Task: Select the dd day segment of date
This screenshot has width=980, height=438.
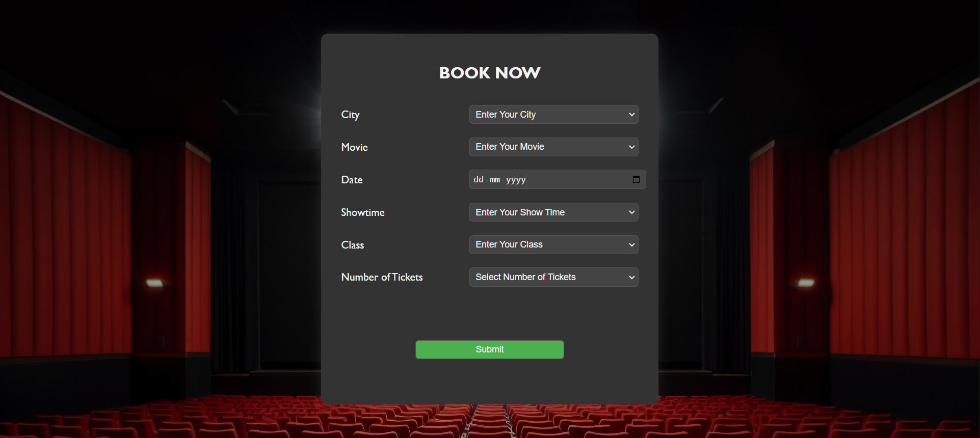Action: point(479,180)
